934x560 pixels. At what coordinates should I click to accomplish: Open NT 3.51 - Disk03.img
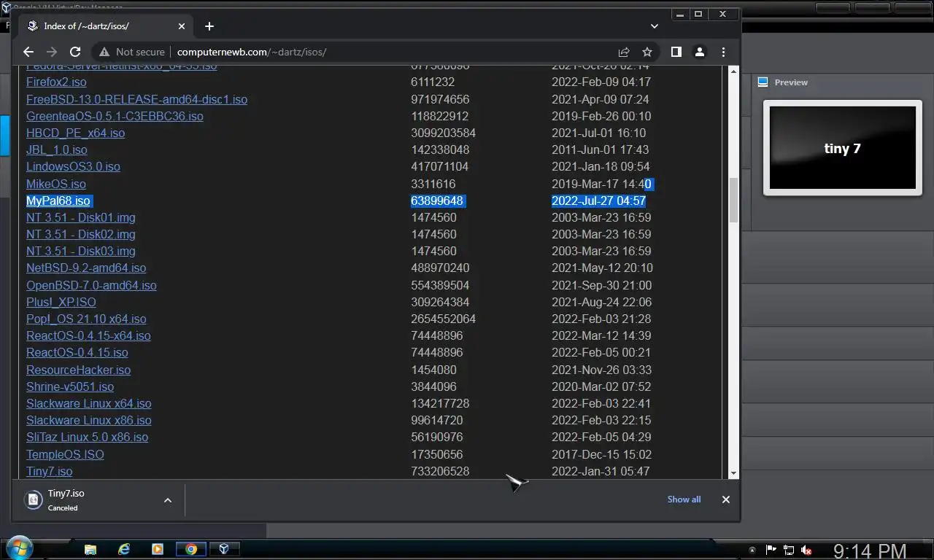(x=80, y=251)
